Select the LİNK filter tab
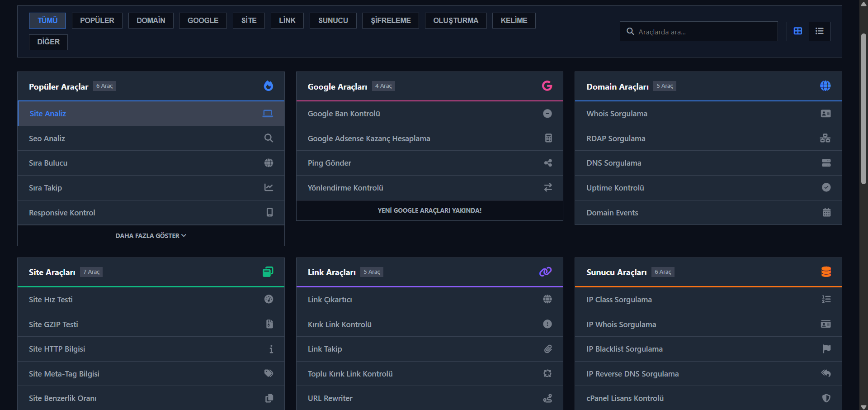Image resolution: width=868 pixels, height=410 pixels. [x=287, y=20]
